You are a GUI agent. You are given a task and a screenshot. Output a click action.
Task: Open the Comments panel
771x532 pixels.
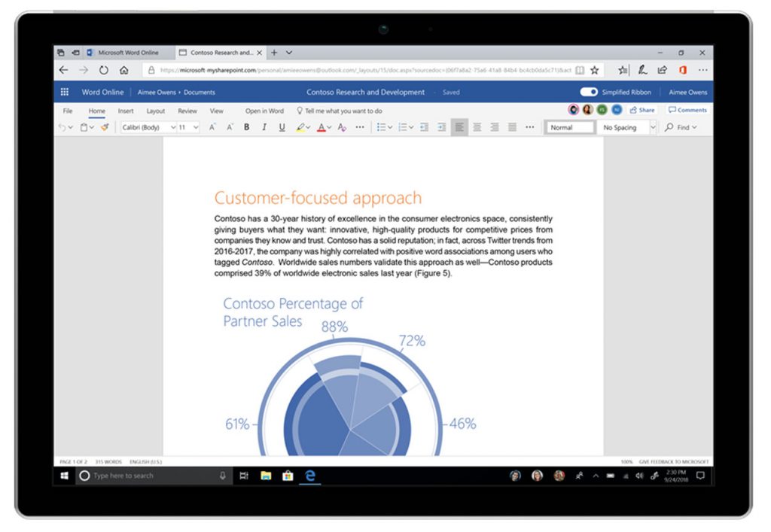tap(687, 110)
